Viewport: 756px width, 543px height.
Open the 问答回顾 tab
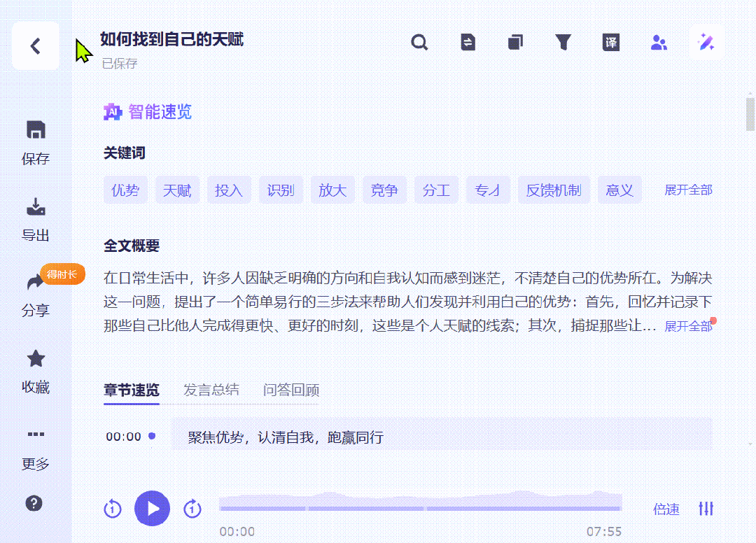pos(290,390)
